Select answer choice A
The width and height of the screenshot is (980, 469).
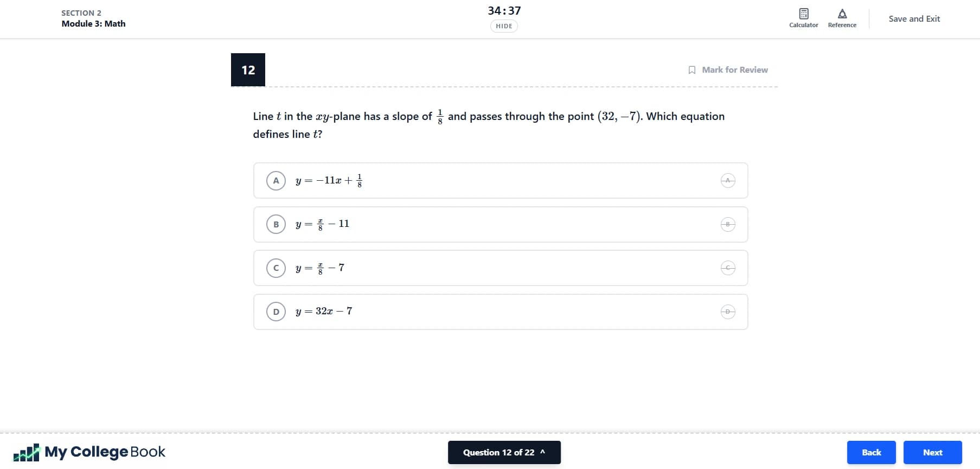(276, 180)
